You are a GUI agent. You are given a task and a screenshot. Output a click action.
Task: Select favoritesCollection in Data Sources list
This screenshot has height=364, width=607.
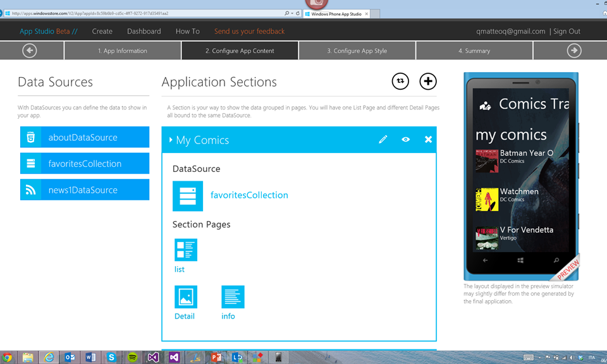(85, 163)
